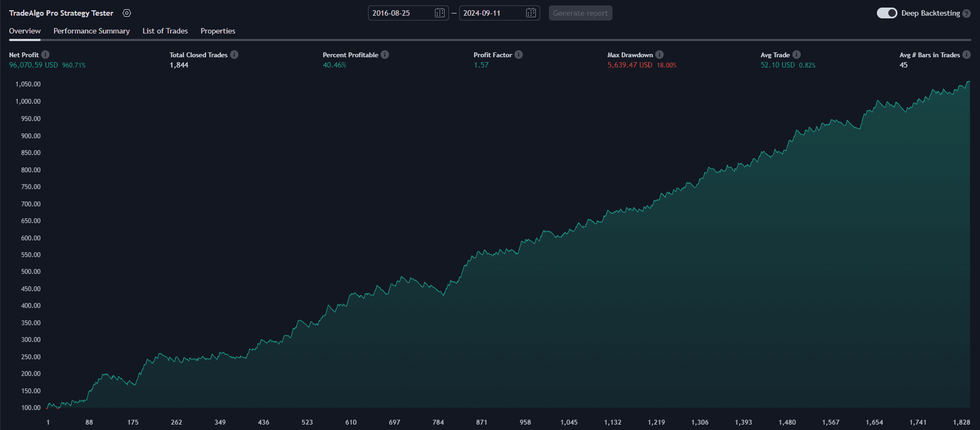This screenshot has width=980, height=430.
Task: Click the 100.00 y-axis label
Action: click(31, 408)
